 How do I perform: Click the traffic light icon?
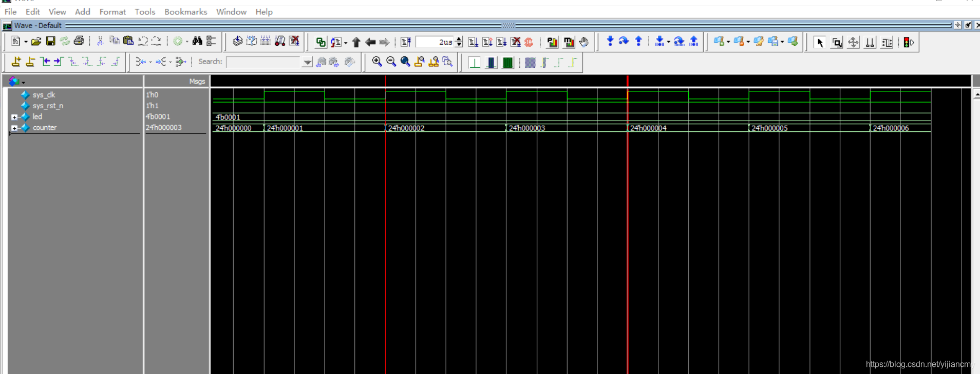[x=909, y=42]
